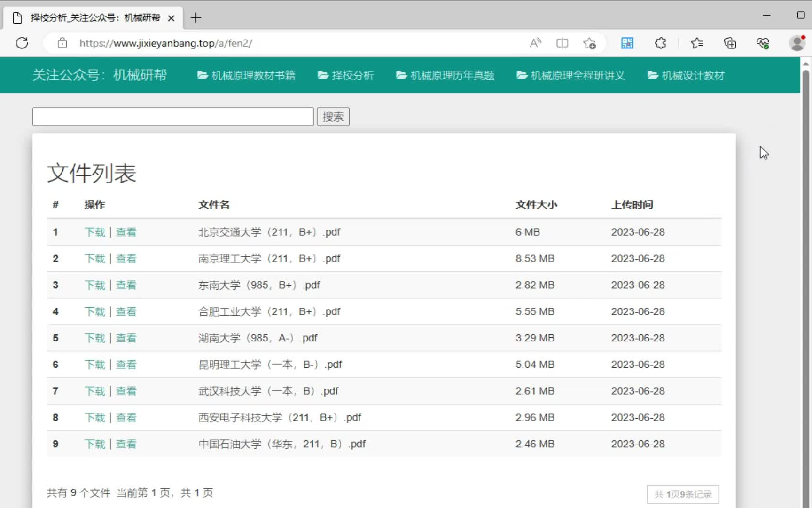View site information lock icon
812x508 pixels.
click(x=62, y=43)
